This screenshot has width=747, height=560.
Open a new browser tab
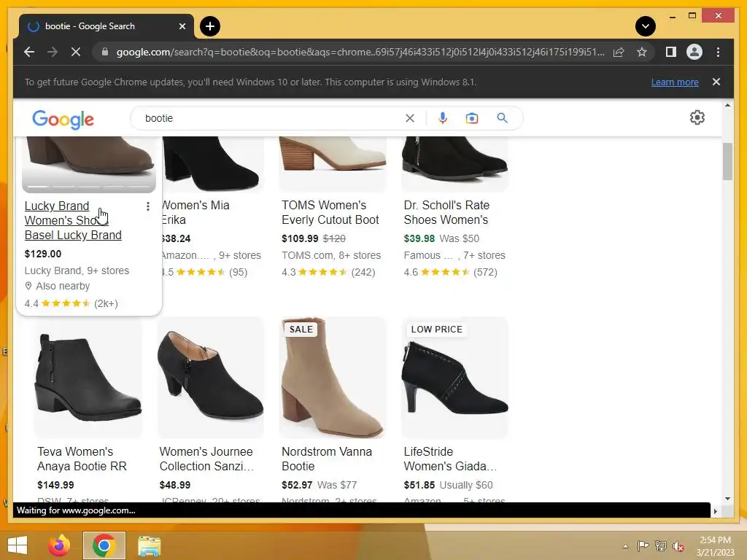209,26
